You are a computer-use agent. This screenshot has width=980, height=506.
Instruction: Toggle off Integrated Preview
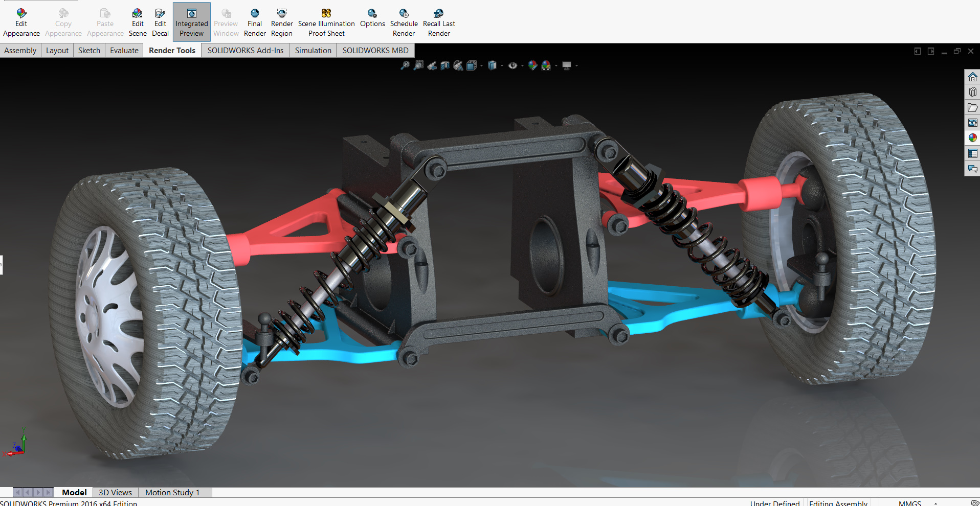pyautogui.click(x=191, y=20)
